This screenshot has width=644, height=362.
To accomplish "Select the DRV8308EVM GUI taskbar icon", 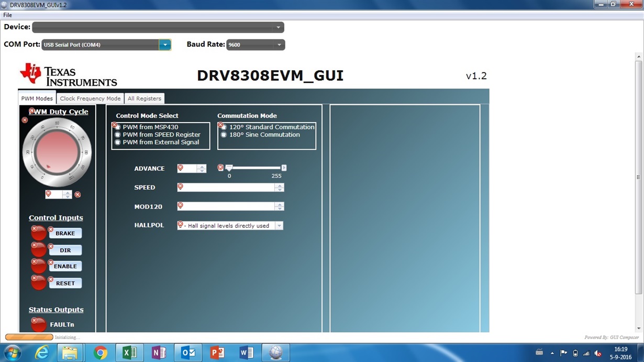I will click(276, 353).
